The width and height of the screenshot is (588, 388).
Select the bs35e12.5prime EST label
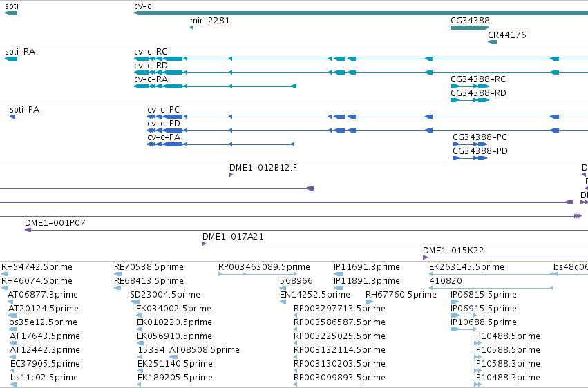click(x=44, y=323)
